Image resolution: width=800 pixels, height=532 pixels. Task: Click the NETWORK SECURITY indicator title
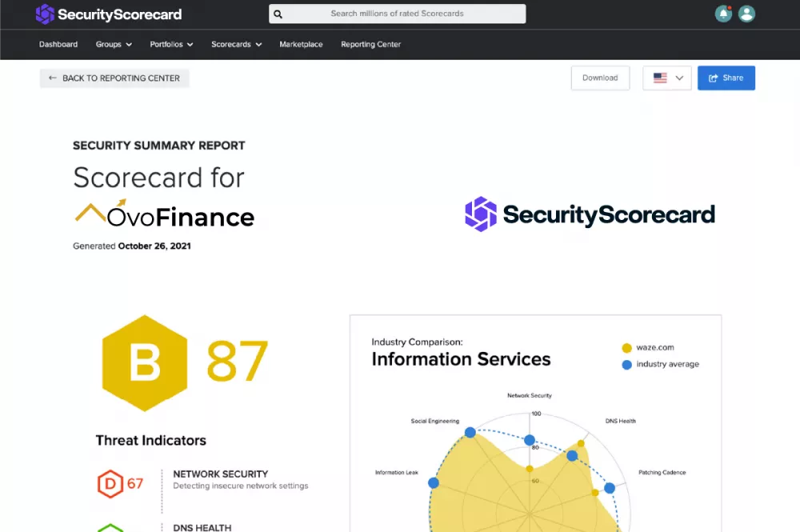click(x=221, y=474)
